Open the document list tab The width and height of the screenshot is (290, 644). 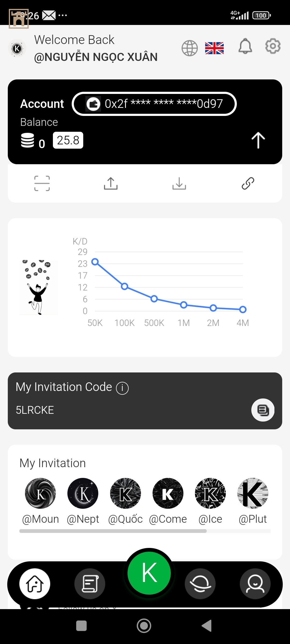(x=90, y=584)
